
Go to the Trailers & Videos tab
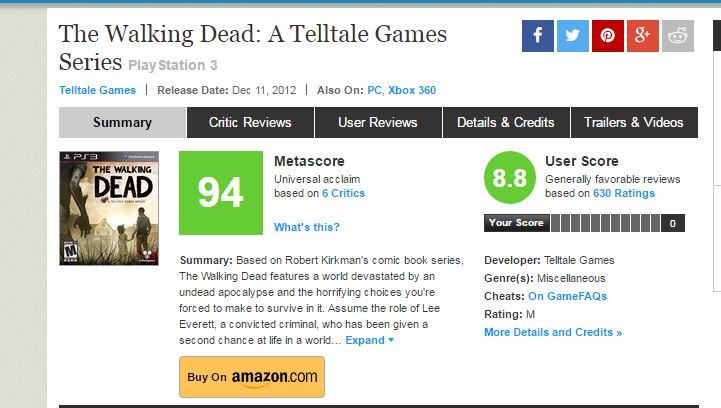633,123
